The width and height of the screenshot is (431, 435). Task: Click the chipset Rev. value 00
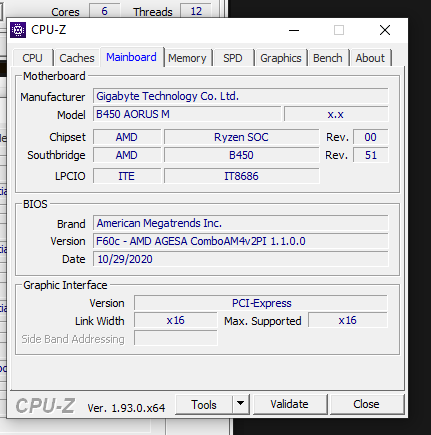point(370,137)
